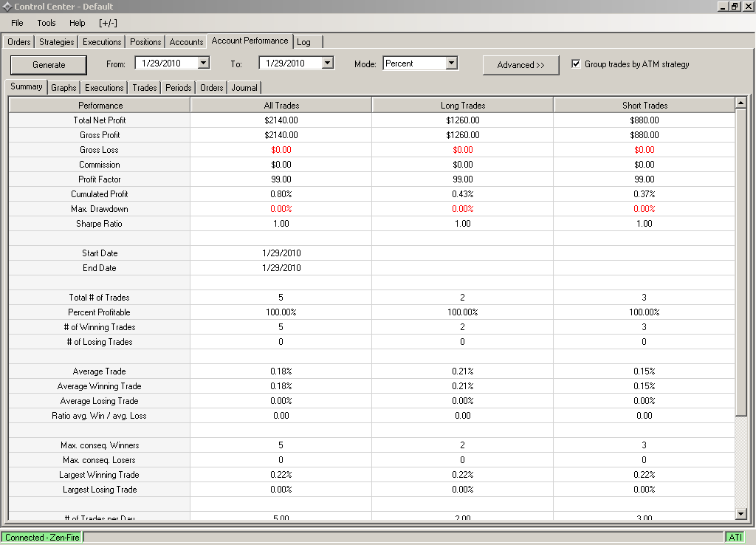Screen dimensions: 756x545
Task: Click the scrollbar down arrow
Action: [x=741, y=514]
